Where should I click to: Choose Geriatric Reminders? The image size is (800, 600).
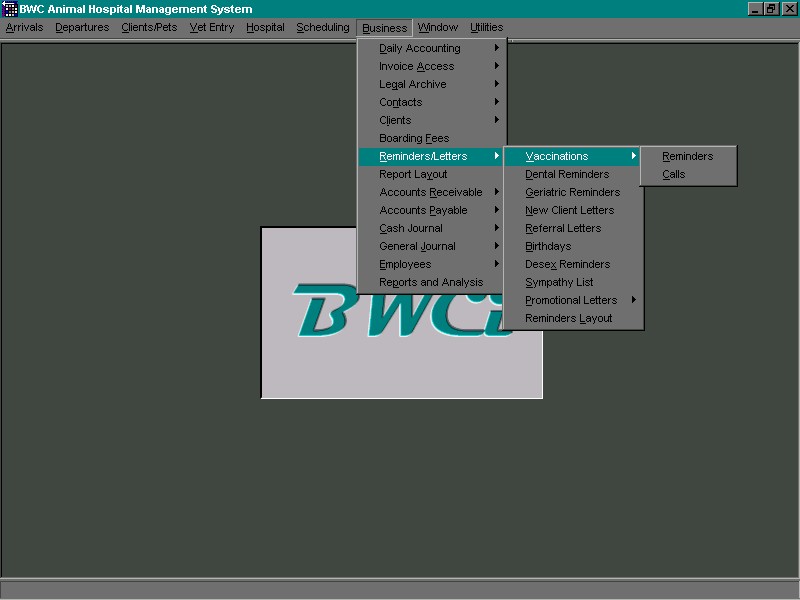pyautogui.click(x=573, y=192)
